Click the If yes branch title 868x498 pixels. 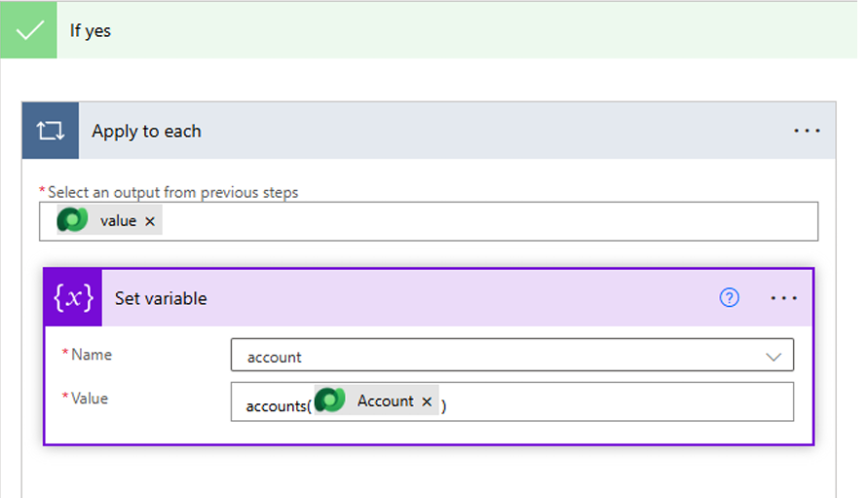91,30
